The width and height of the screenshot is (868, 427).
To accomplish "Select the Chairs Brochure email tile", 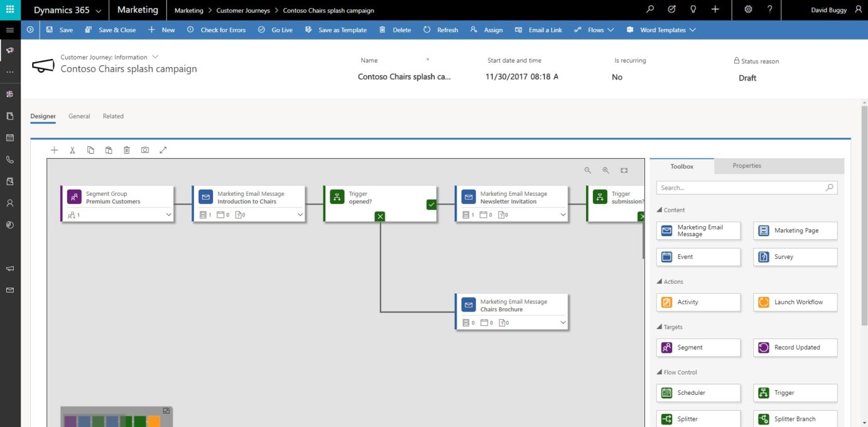I will coord(511,311).
